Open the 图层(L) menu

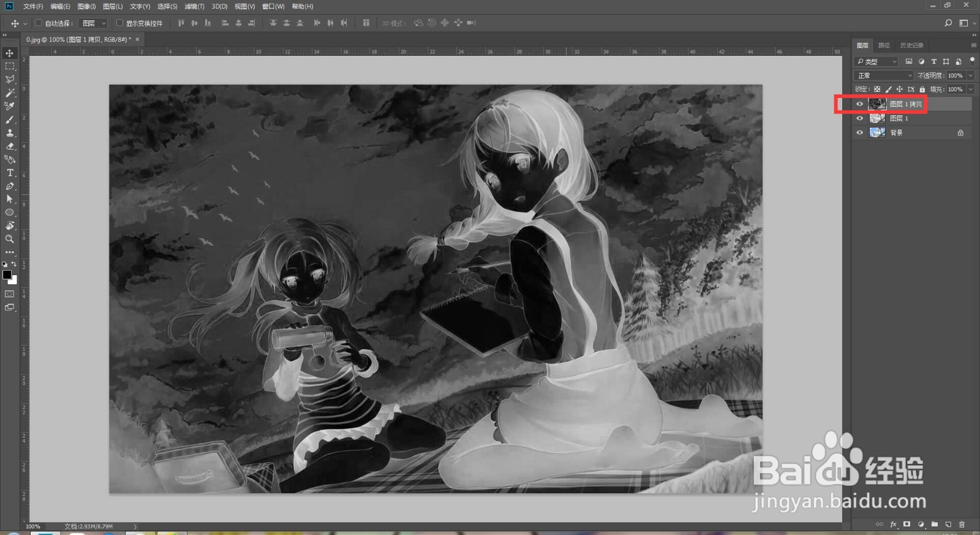point(113,6)
